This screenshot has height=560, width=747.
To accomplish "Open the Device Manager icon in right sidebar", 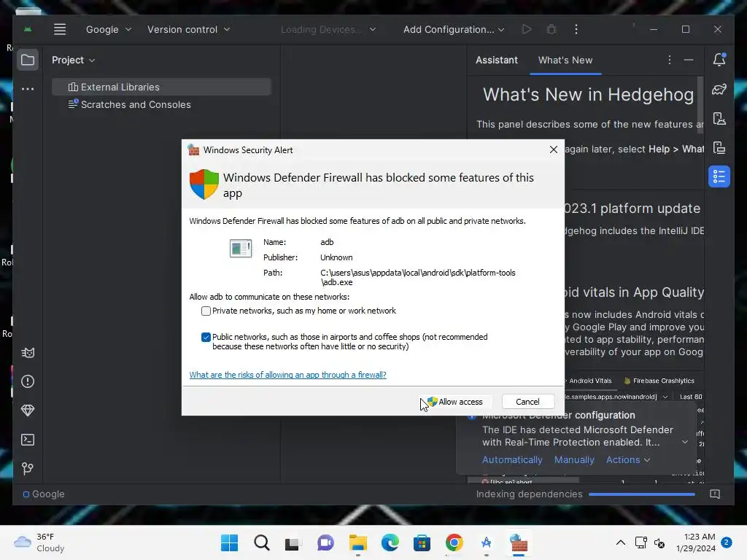I will pyautogui.click(x=719, y=119).
